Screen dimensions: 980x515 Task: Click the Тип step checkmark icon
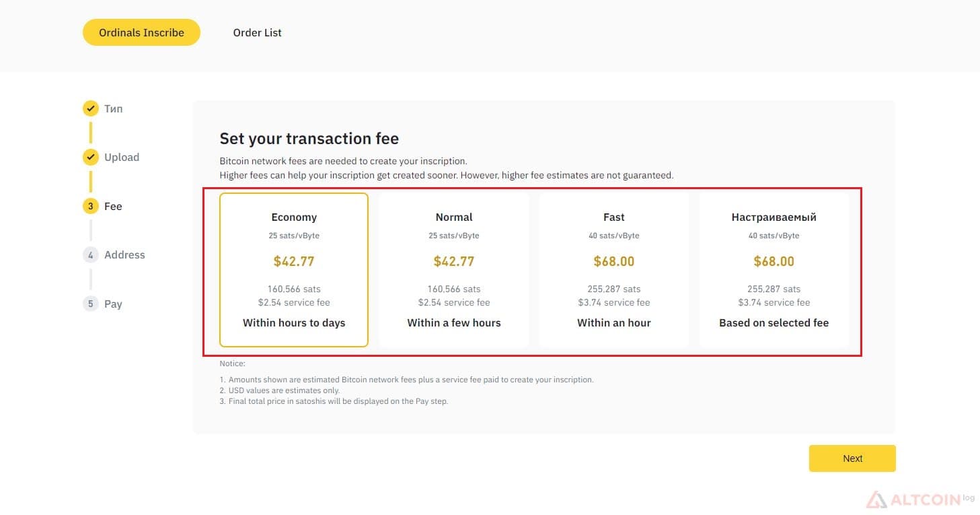coord(91,108)
